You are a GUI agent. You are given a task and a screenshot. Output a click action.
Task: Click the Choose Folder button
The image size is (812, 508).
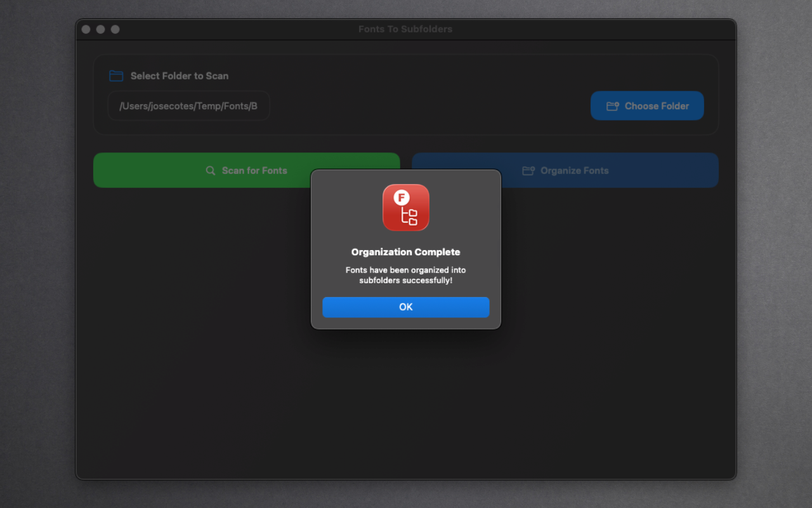pyautogui.click(x=647, y=106)
